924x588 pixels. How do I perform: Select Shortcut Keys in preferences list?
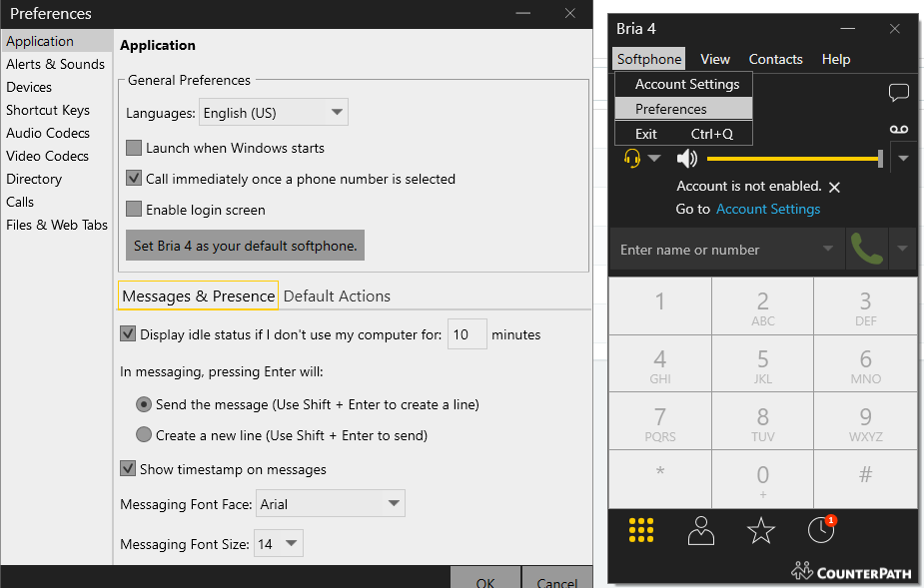48,110
